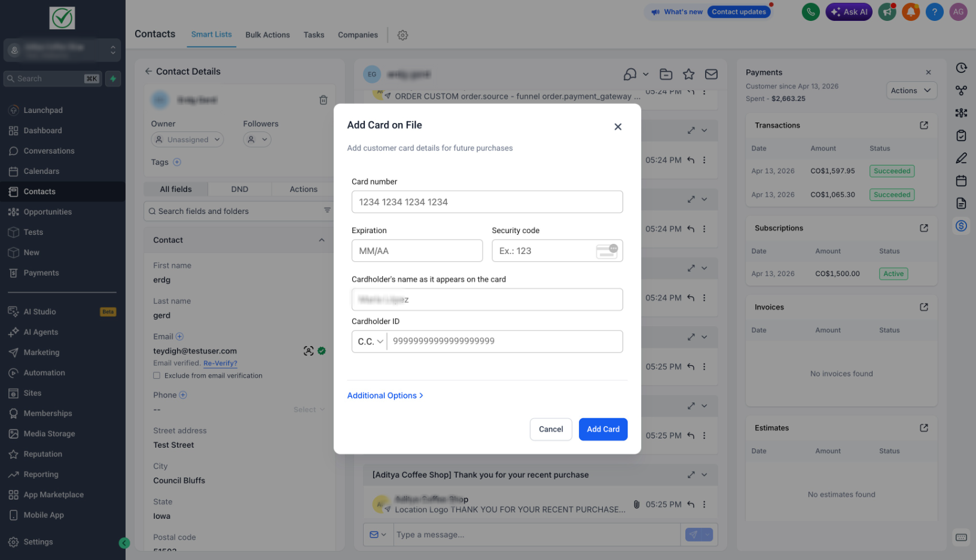This screenshot has width=976, height=560.
Task: Click the green phone dialer icon
Action: click(x=810, y=12)
